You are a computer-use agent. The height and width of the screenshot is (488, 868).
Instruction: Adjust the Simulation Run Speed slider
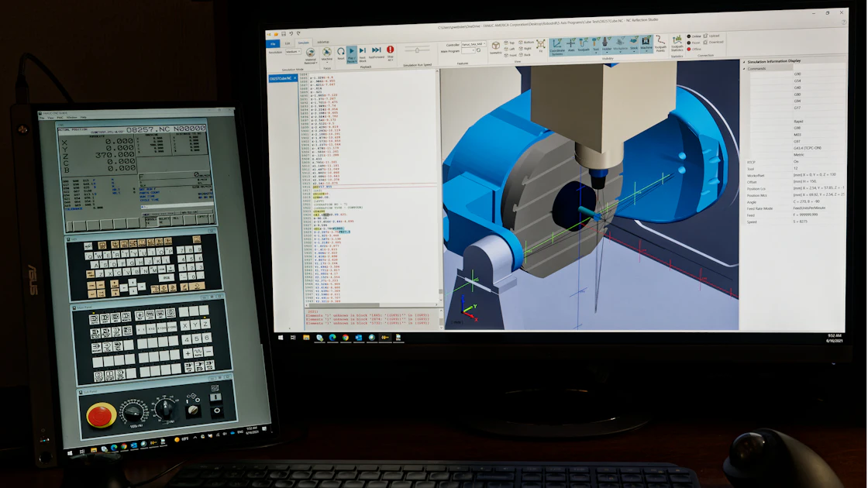tap(417, 50)
